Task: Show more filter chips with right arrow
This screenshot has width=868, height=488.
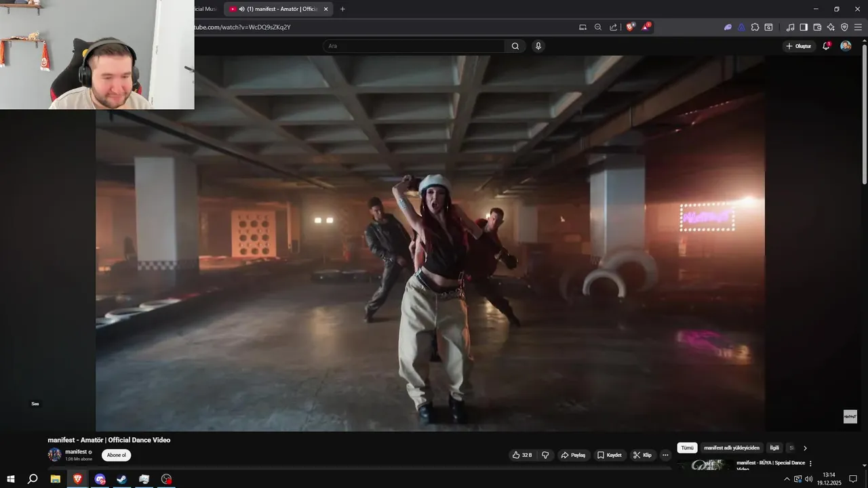Action: click(x=805, y=448)
